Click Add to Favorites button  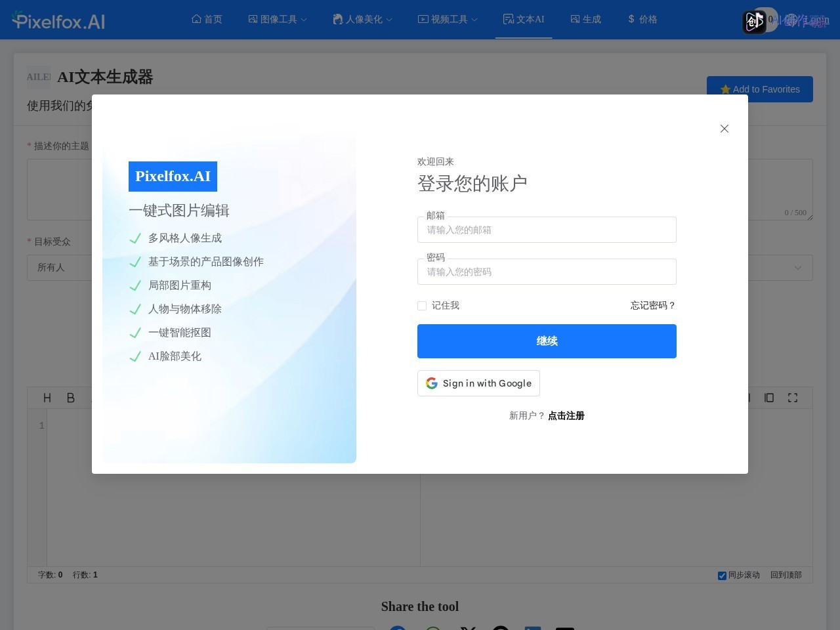tap(760, 89)
